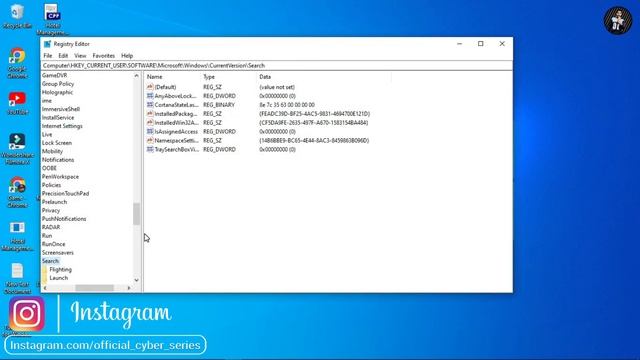Select the RADAR key
Screen dimensions: 640x360
pyautogui.click(x=51, y=227)
